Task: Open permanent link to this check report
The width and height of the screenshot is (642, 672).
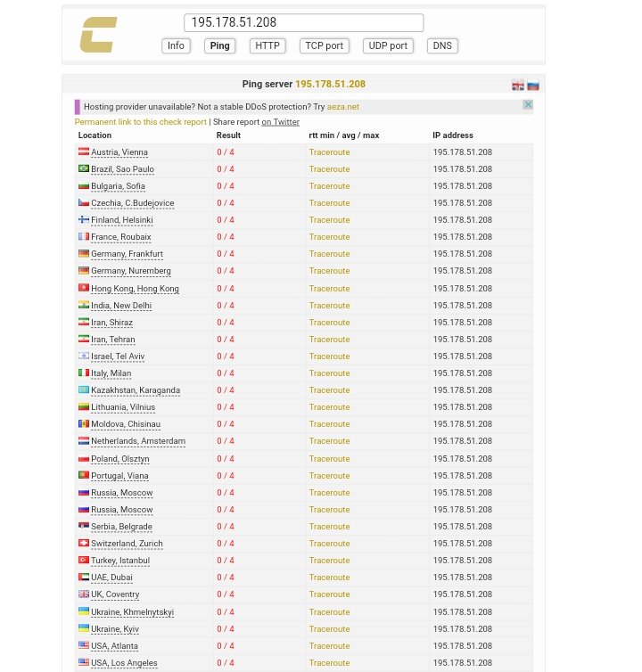Action: click(x=140, y=122)
